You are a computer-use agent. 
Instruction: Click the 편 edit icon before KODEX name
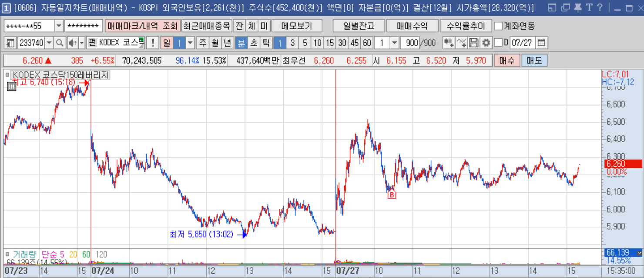click(x=92, y=43)
